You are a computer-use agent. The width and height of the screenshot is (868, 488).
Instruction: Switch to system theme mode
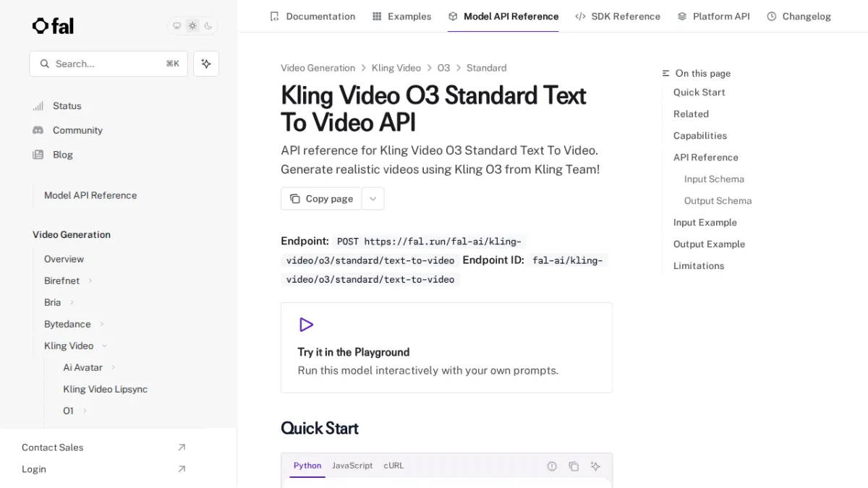tap(176, 26)
